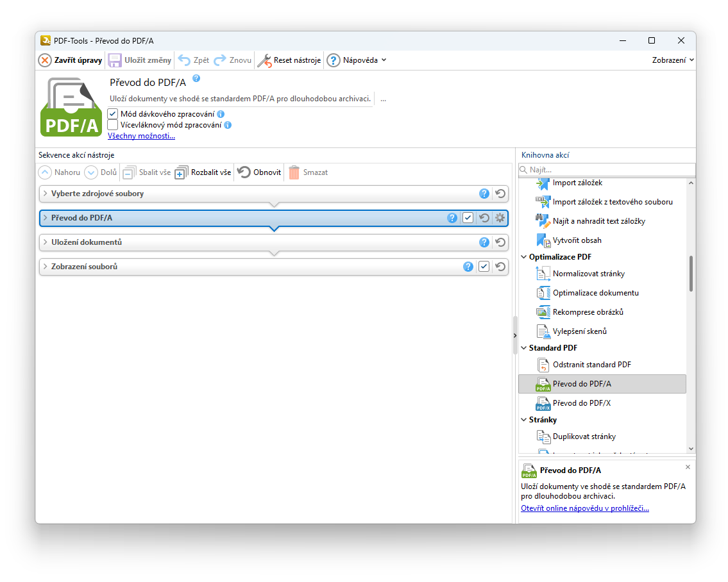Collapse the action library side panel arrow
The width and height of the screenshot is (728, 582).
click(515, 336)
